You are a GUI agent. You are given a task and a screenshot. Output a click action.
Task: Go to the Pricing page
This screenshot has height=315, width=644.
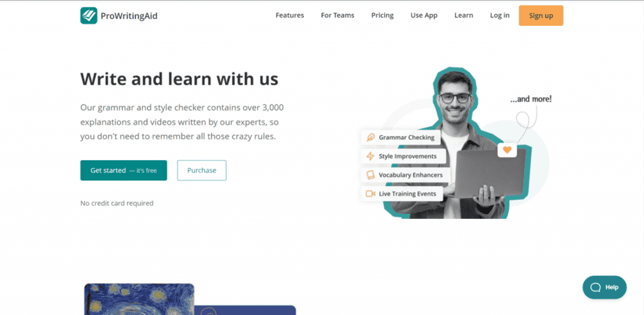[x=383, y=15]
